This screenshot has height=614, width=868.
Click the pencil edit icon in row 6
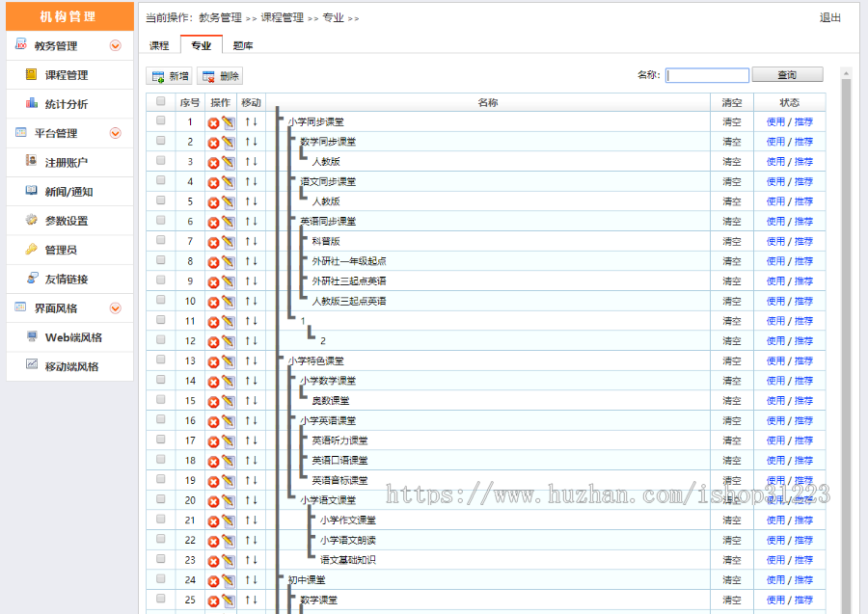pos(228,222)
